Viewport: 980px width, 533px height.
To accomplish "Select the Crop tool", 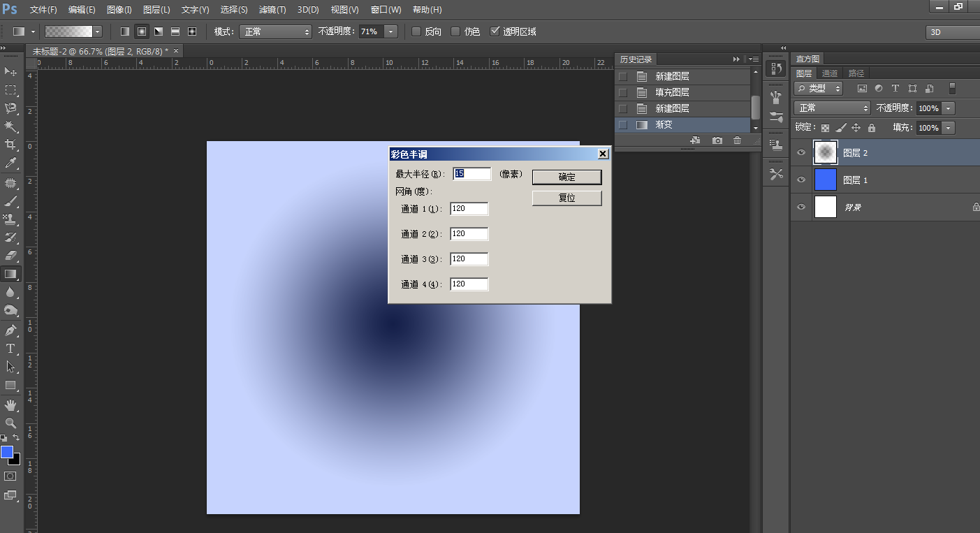I will [x=10, y=145].
